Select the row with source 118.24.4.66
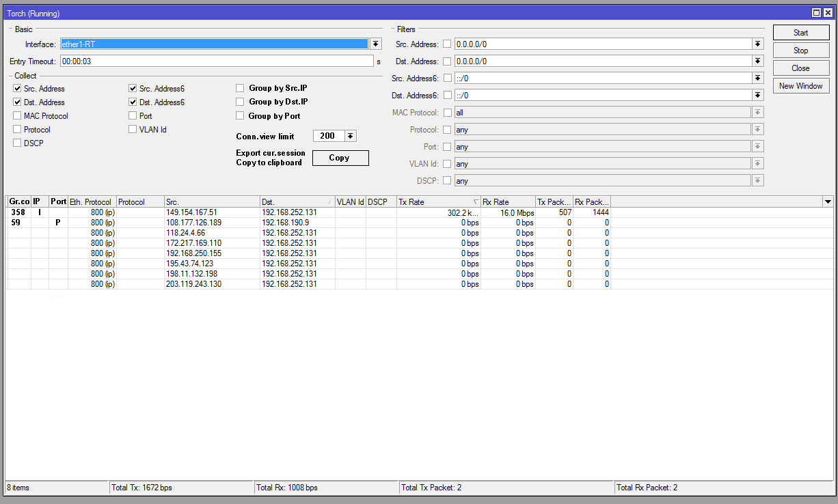Image resolution: width=838 pixels, height=504 pixels. point(420,233)
